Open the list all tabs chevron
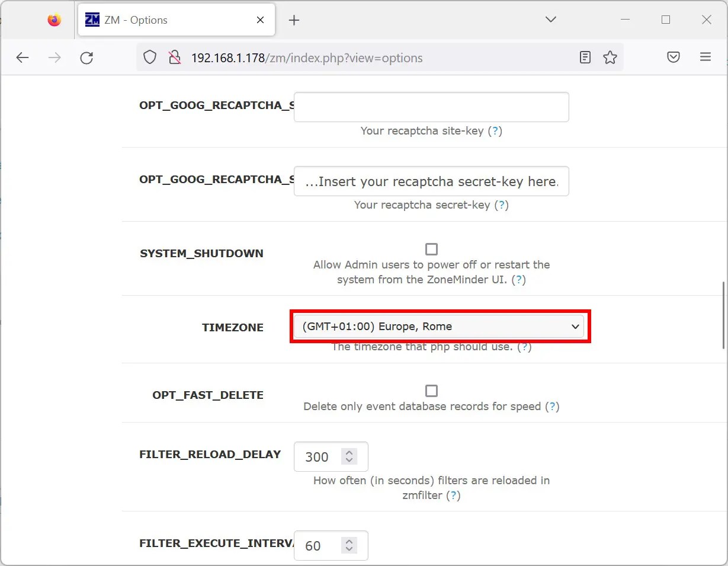The width and height of the screenshot is (728, 566). click(550, 20)
